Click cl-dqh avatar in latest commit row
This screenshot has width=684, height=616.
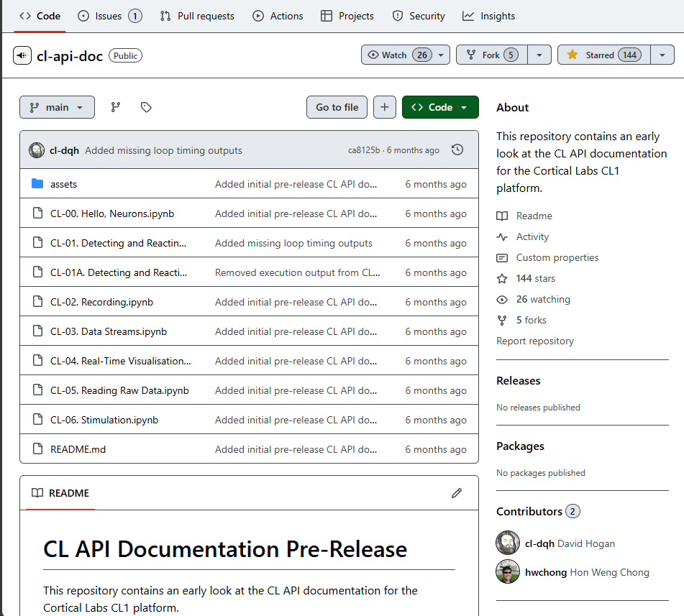tap(37, 150)
